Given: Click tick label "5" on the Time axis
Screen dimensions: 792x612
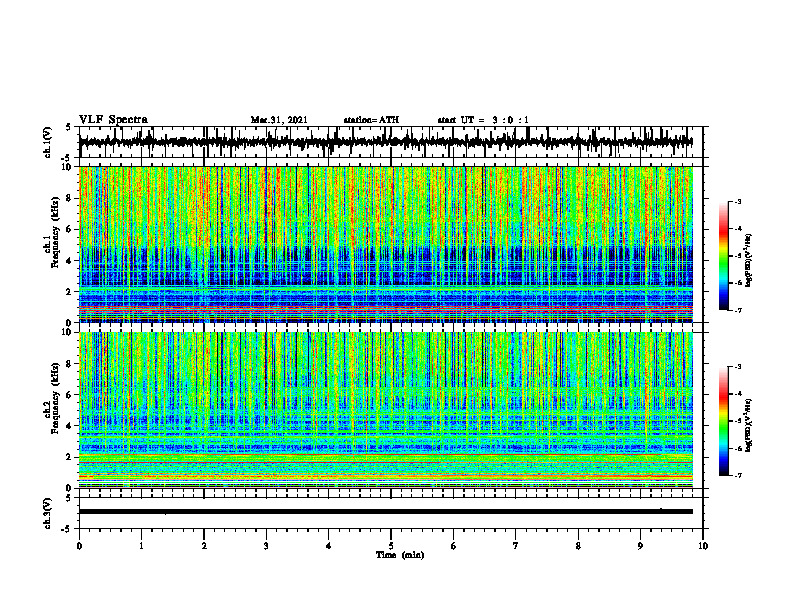Looking at the screenshot, I should (x=391, y=546).
